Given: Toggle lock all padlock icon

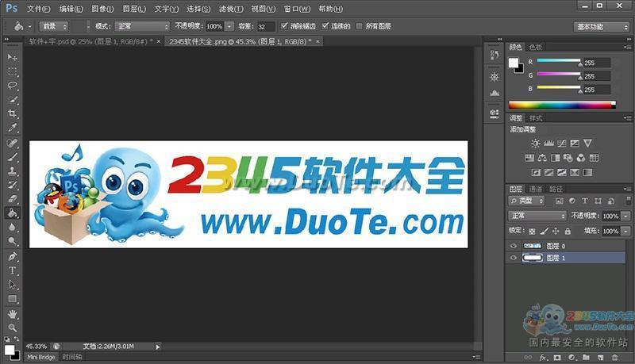Looking at the screenshot, I should click(568, 232).
